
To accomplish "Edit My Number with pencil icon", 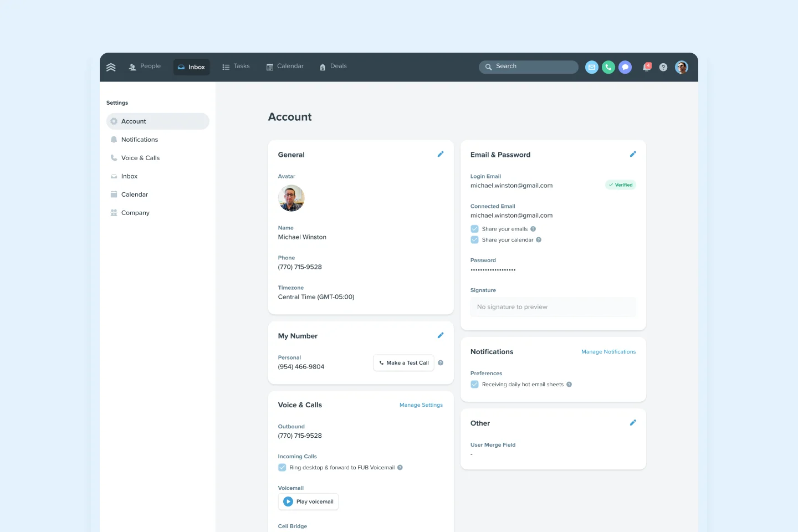I will (441, 335).
